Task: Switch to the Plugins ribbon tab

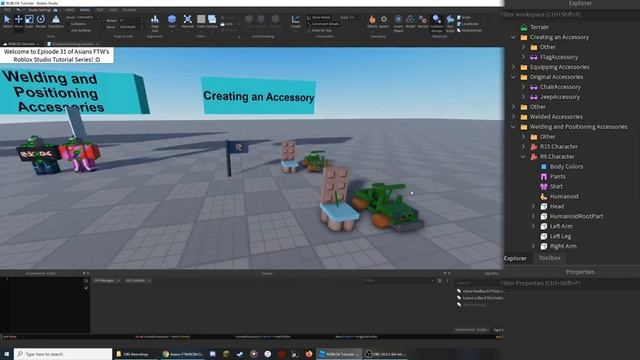Action: coord(129,10)
